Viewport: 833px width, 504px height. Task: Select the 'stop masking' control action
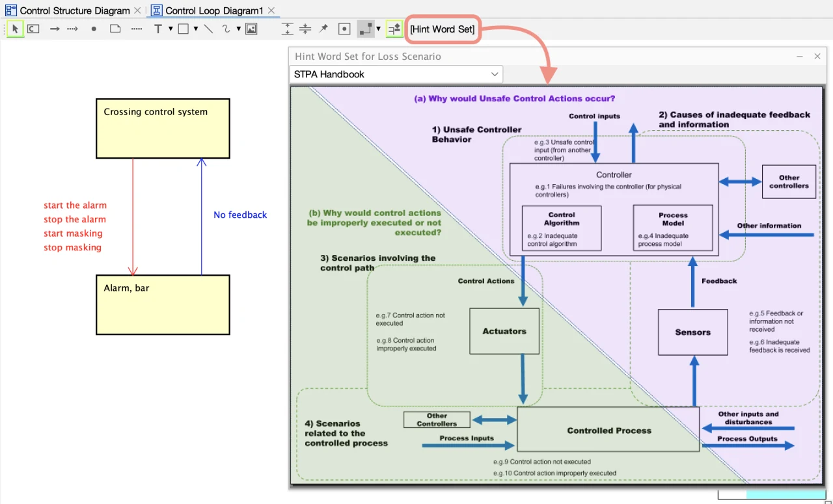(72, 248)
